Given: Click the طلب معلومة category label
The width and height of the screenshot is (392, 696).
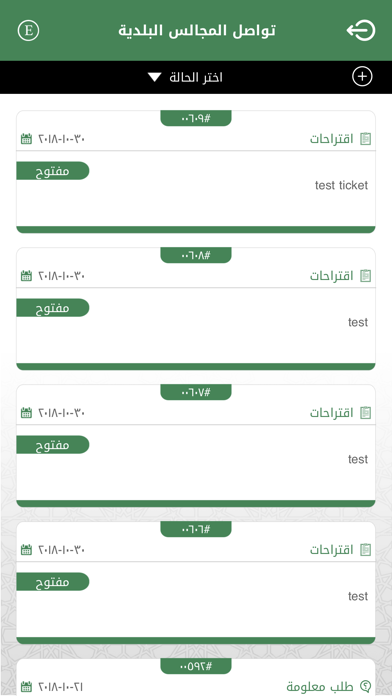Looking at the screenshot, I should [320, 686].
